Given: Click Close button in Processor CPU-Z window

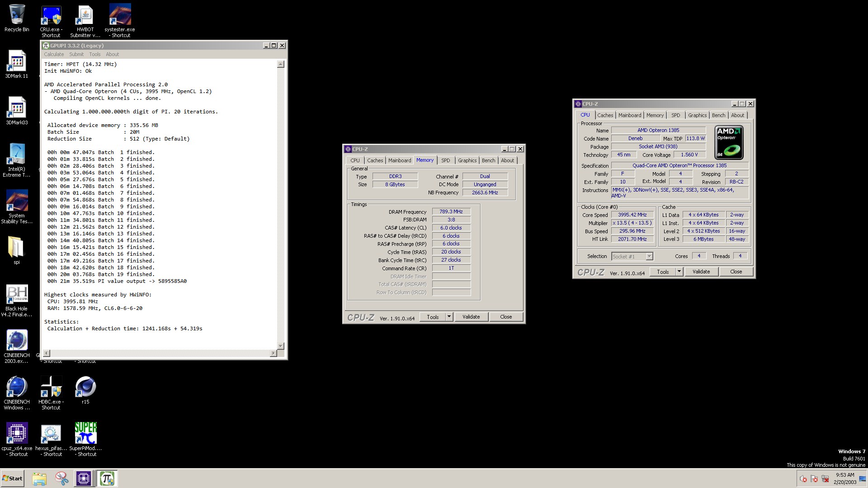Looking at the screenshot, I should click(x=736, y=272).
